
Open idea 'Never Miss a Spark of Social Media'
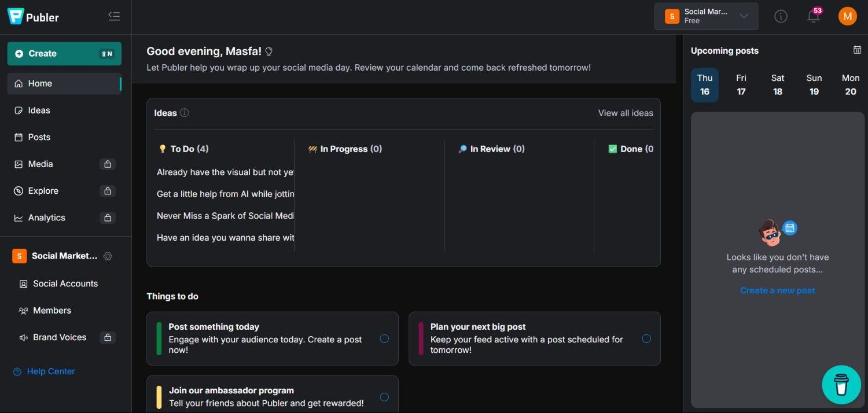click(x=225, y=216)
